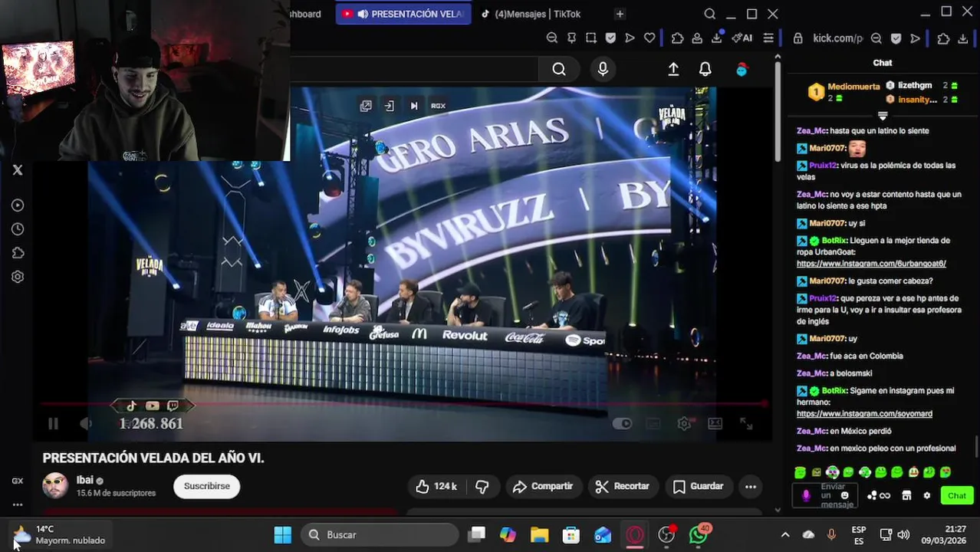This screenshot has width=980, height=552.
Task: Open Opera downloads icon with badge
Action: (x=717, y=38)
